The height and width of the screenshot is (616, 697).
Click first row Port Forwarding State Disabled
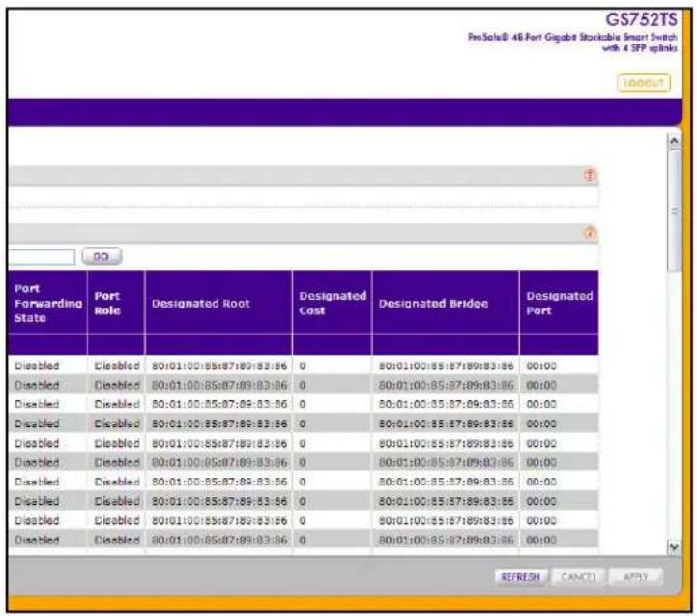click(37, 367)
